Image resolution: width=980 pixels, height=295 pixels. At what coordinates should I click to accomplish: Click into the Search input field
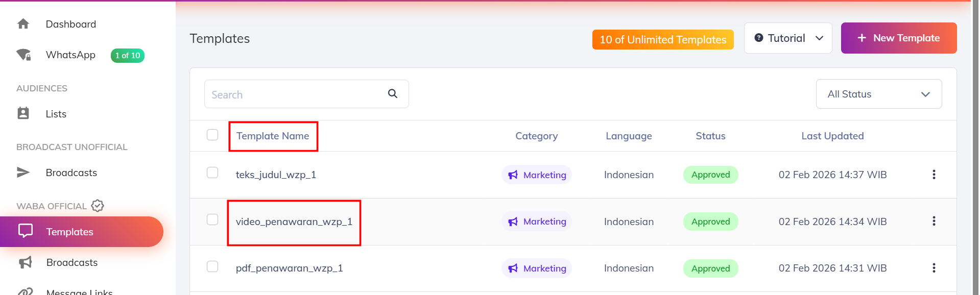pos(296,94)
